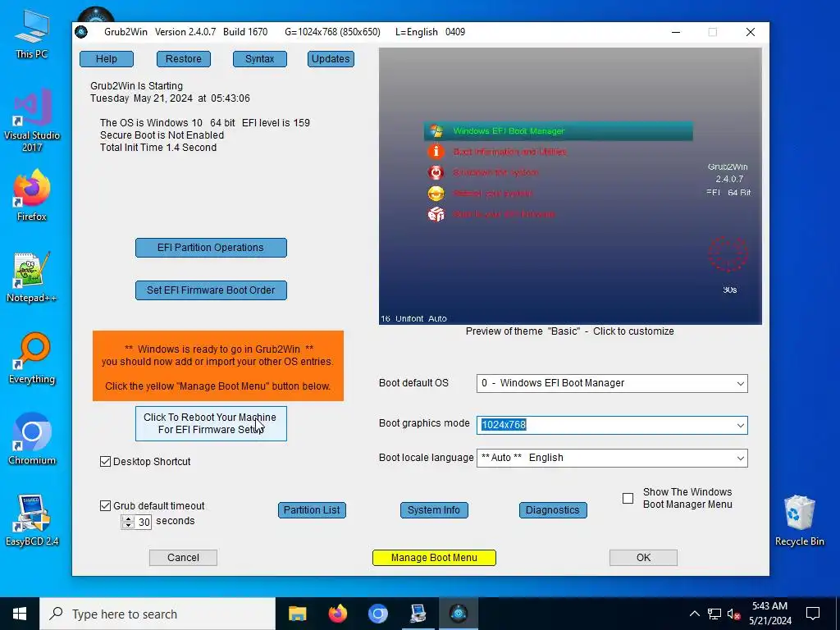Open the Windows Start menu
Image resolution: width=840 pixels, height=630 pixels.
pyautogui.click(x=20, y=614)
